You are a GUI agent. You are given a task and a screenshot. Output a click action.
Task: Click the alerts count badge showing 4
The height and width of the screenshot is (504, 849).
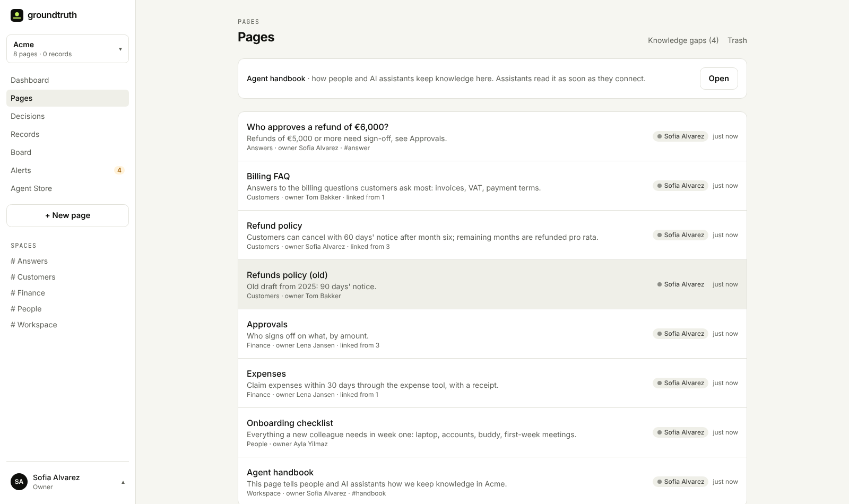click(x=119, y=170)
